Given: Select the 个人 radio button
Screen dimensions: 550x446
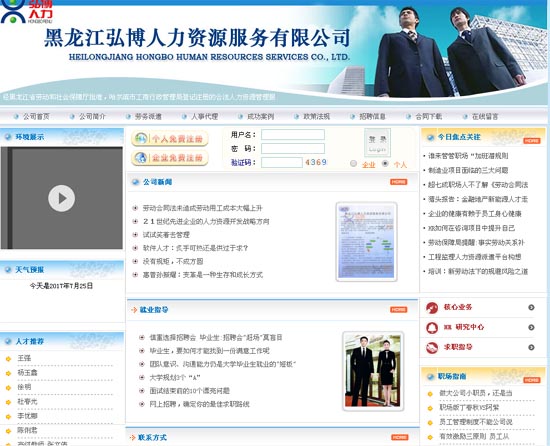Looking at the screenshot, I should (385, 163).
